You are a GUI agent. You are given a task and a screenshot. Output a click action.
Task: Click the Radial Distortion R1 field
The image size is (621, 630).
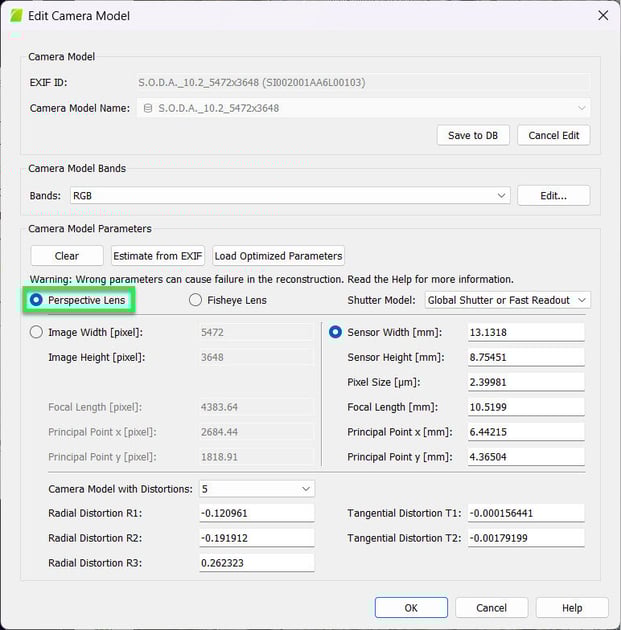(256, 513)
